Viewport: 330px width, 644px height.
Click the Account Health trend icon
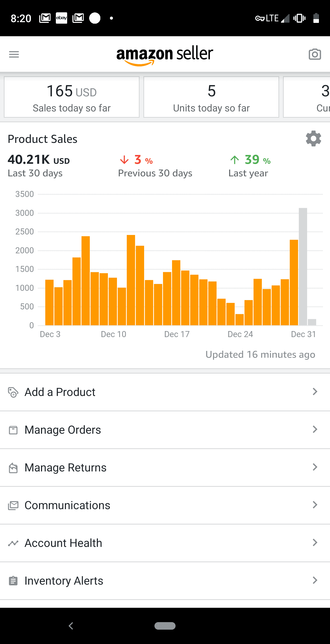(13, 543)
